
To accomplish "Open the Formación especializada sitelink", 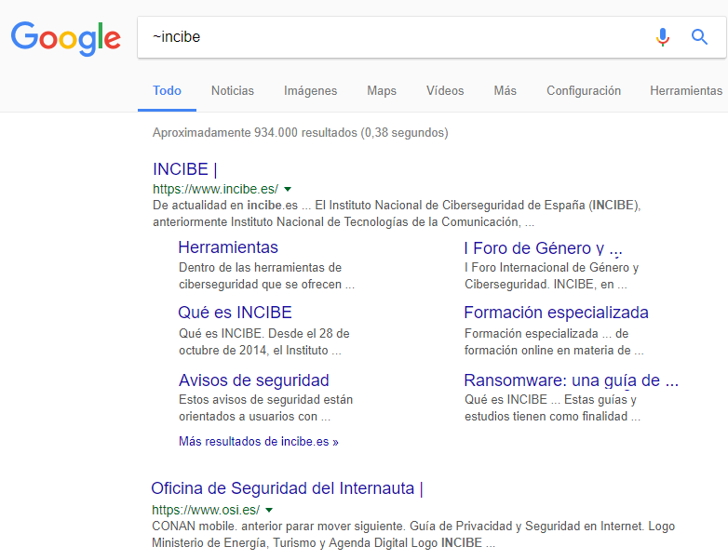I will tap(556, 313).
